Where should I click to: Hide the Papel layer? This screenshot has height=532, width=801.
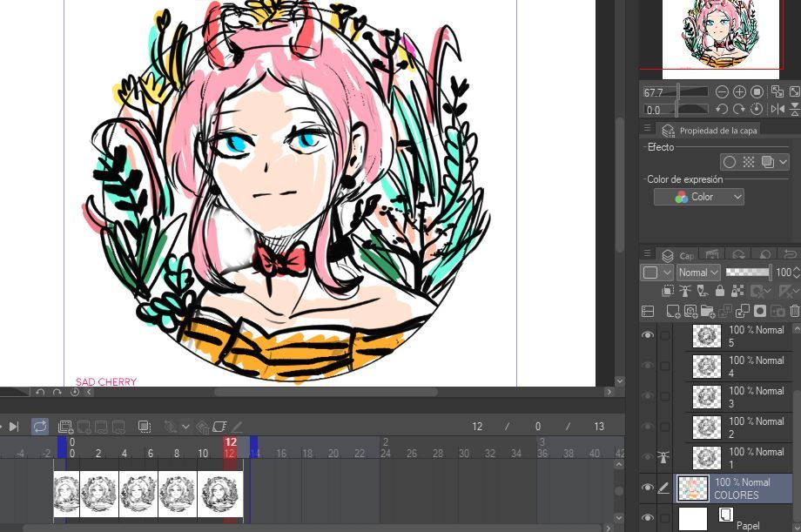[648, 518]
